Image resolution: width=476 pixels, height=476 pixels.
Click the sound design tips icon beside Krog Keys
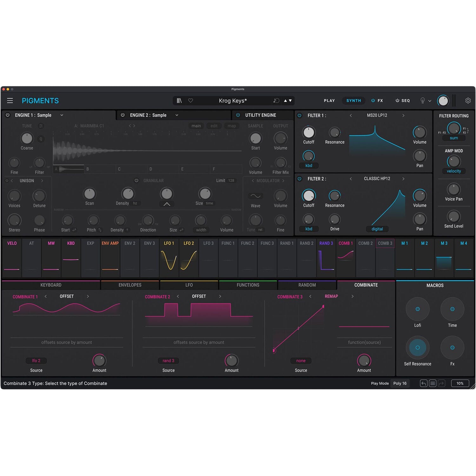point(276,101)
